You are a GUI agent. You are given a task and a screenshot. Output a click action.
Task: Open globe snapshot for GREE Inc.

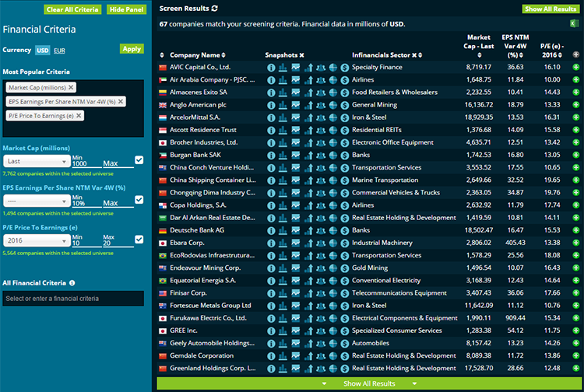pyautogui.click(x=333, y=331)
